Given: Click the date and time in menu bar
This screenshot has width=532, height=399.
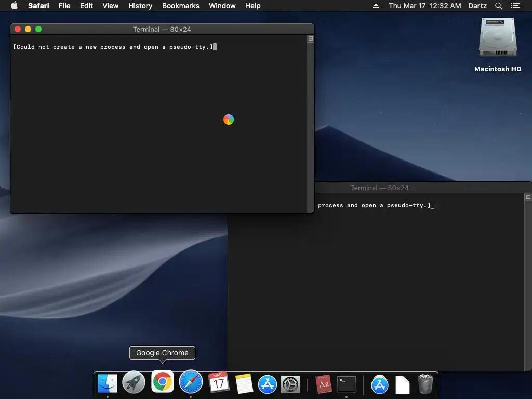Looking at the screenshot, I should click(424, 6).
